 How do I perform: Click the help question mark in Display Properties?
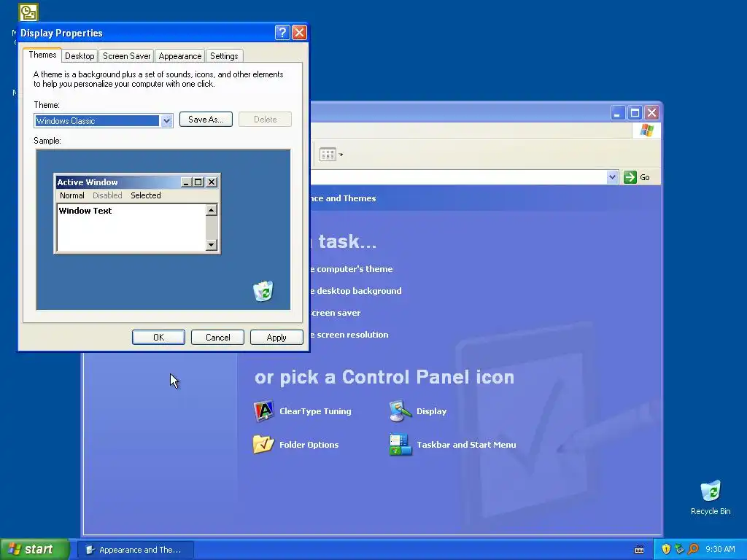point(282,32)
